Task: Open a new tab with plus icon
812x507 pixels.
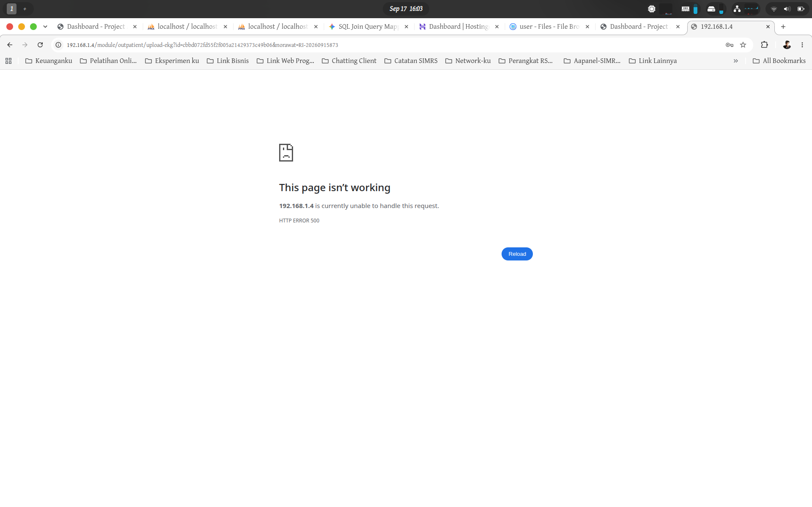Action: pos(783,27)
